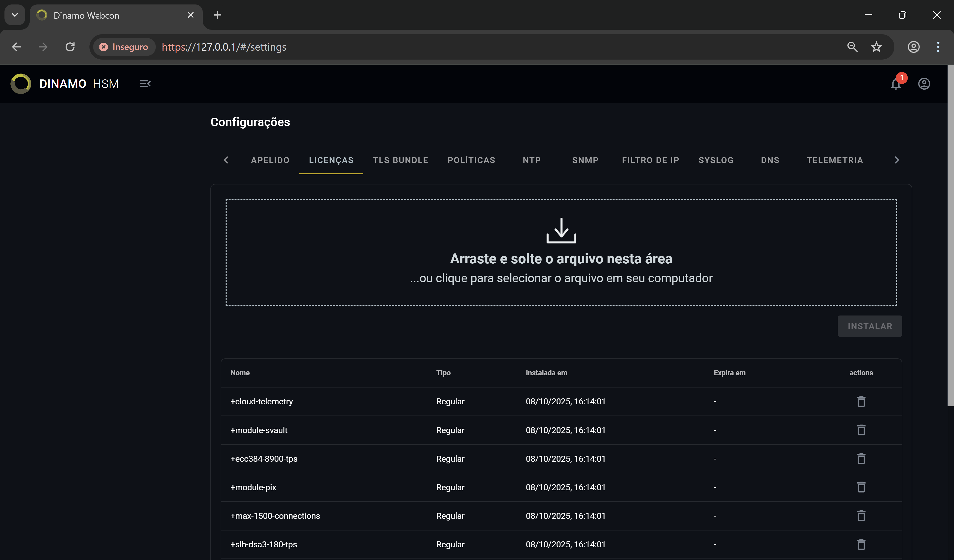Delete the +cloud-telemetry license
The height and width of the screenshot is (560, 954).
pyautogui.click(x=861, y=401)
